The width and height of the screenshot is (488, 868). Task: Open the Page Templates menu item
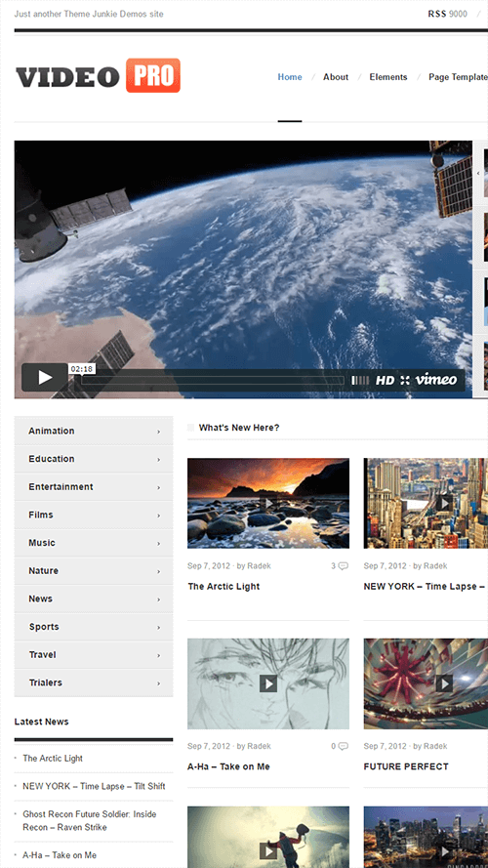458,77
